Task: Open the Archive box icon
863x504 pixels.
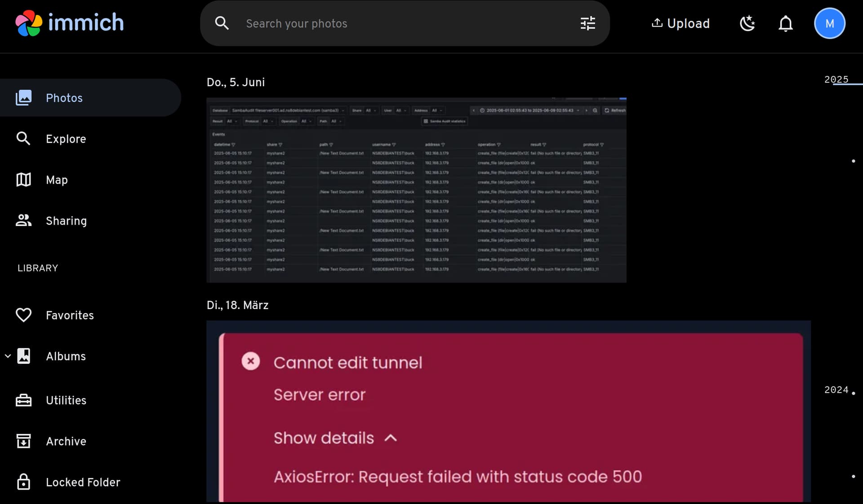Action: [x=23, y=441]
